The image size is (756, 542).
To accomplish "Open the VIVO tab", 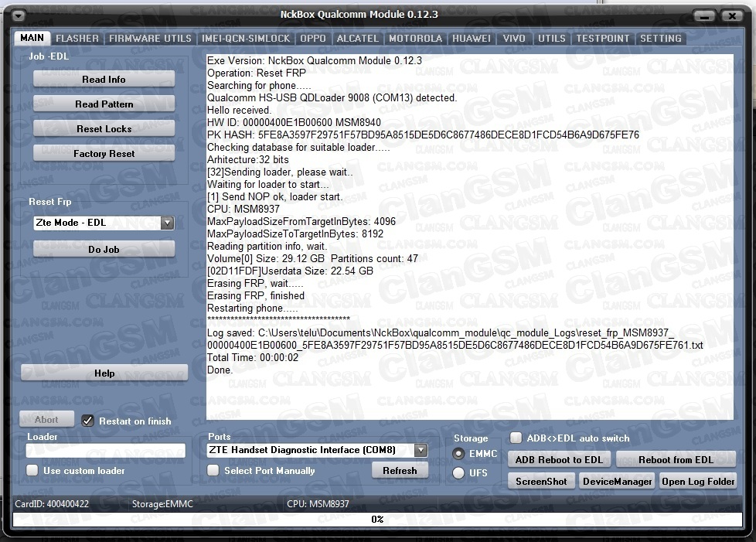I will tap(514, 38).
